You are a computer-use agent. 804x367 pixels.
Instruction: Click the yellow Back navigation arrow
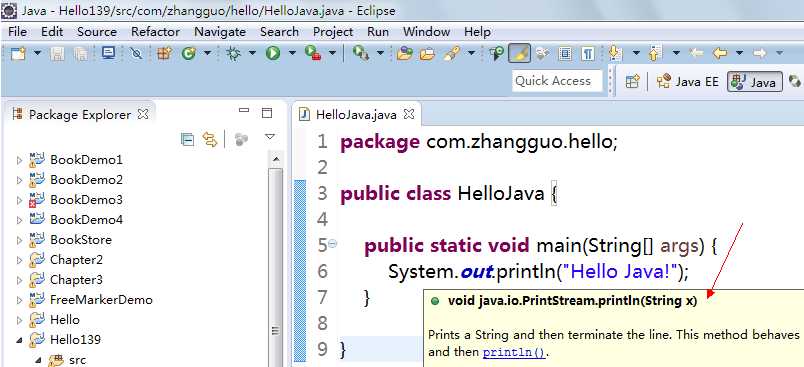click(x=720, y=53)
